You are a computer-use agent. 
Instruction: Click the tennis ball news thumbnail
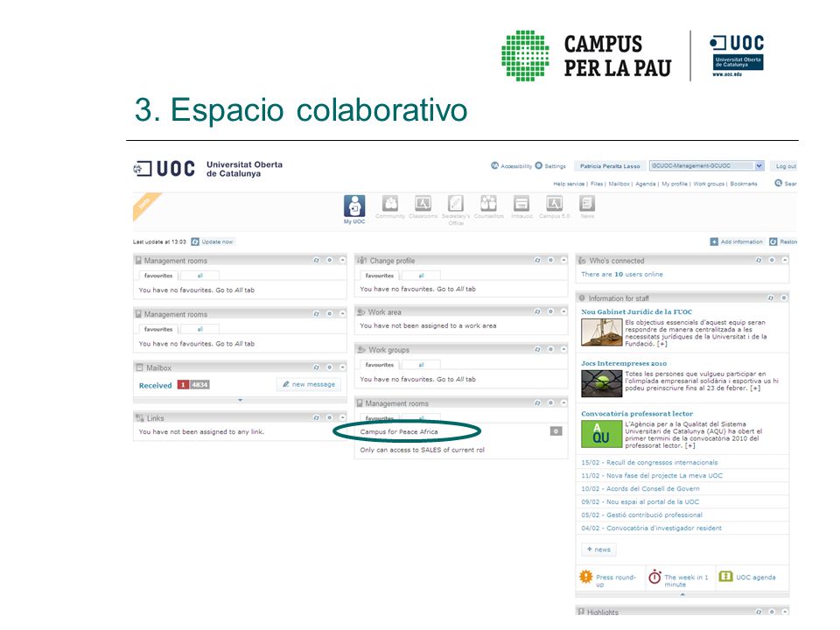pyautogui.click(x=602, y=383)
